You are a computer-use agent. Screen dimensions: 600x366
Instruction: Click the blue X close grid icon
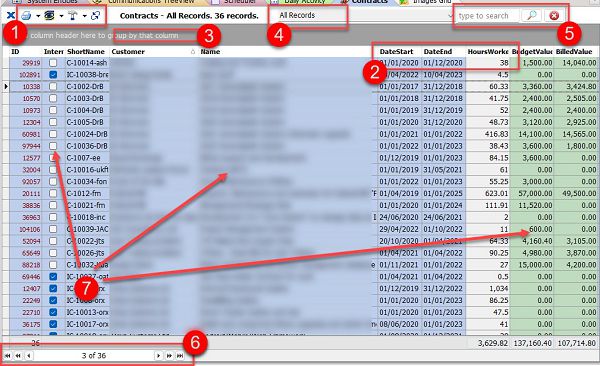click(11, 16)
